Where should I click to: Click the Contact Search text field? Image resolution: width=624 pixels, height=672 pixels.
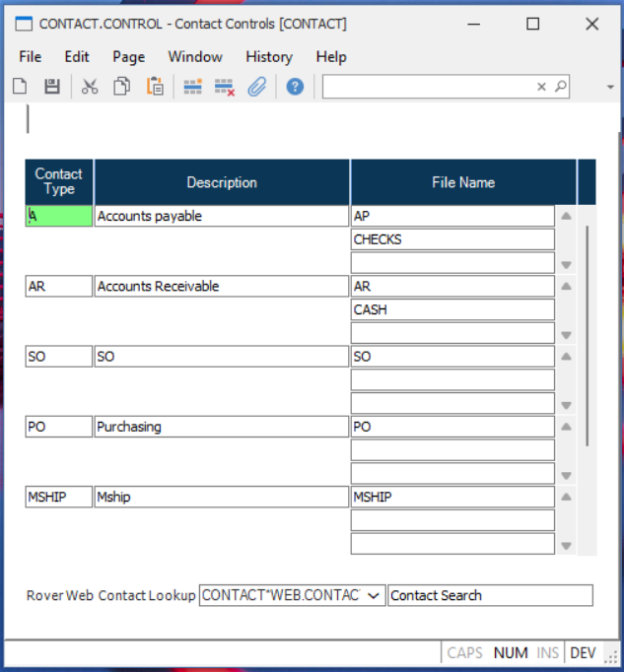tap(490, 595)
